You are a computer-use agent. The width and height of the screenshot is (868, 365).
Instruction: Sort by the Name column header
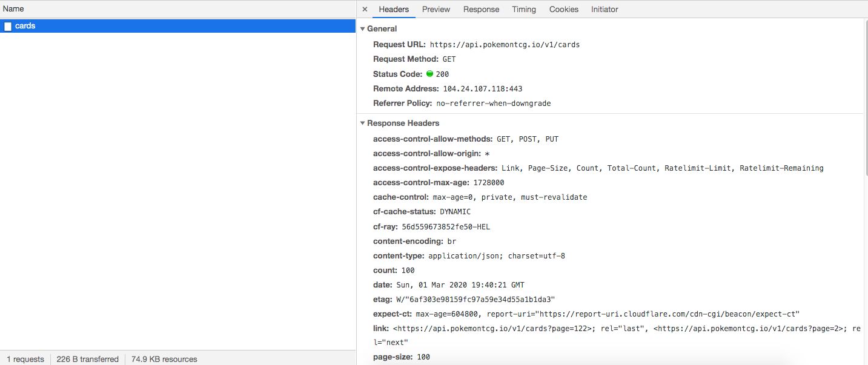tap(177, 9)
